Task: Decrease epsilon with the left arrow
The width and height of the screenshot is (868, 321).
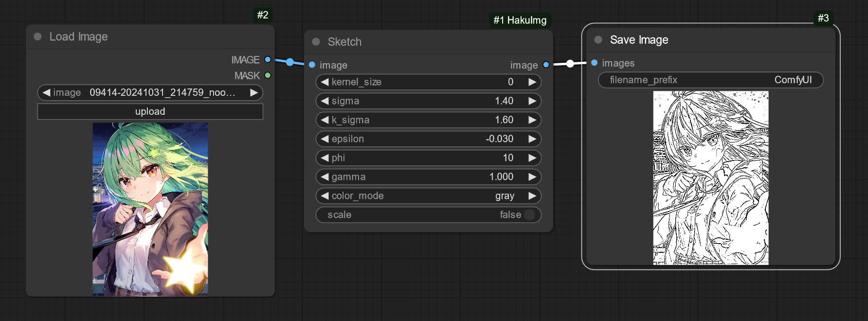Action: (x=325, y=139)
